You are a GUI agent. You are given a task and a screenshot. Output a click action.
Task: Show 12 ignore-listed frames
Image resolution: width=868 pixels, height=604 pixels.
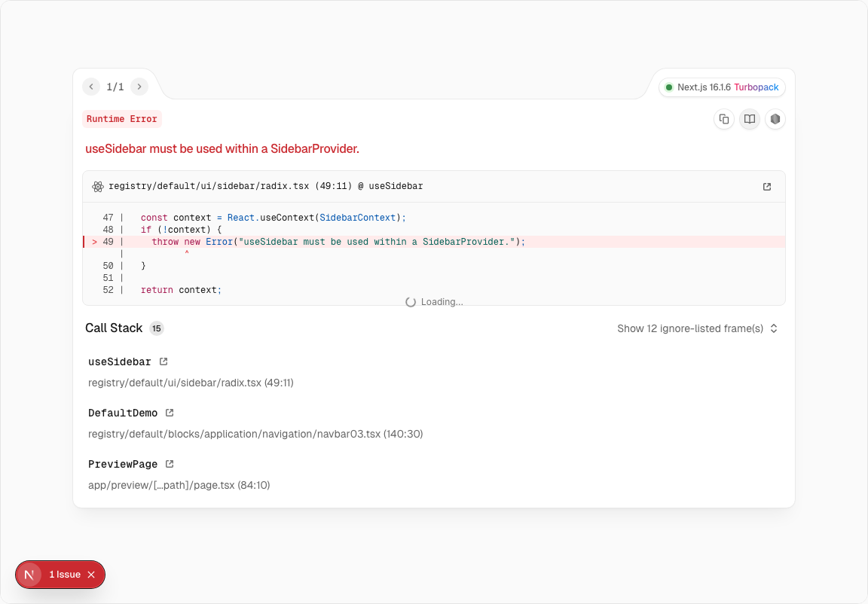click(689, 328)
